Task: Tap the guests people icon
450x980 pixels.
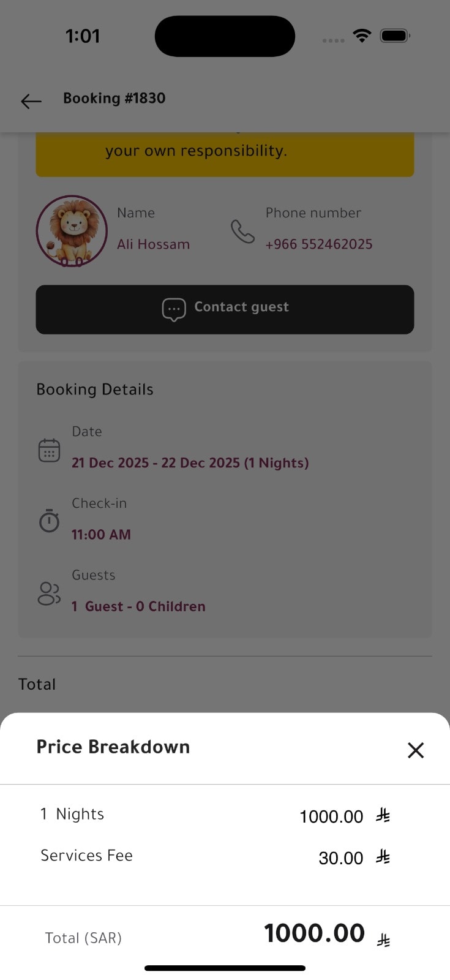Action: [49, 594]
